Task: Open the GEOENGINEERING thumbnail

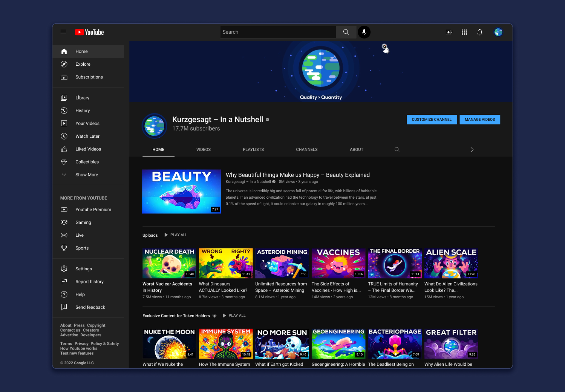Action: coord(338,344)
